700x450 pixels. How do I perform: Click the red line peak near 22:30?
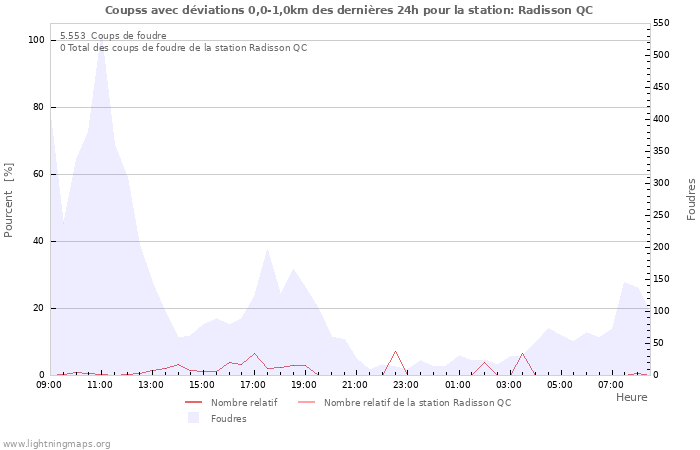(395, 352)
